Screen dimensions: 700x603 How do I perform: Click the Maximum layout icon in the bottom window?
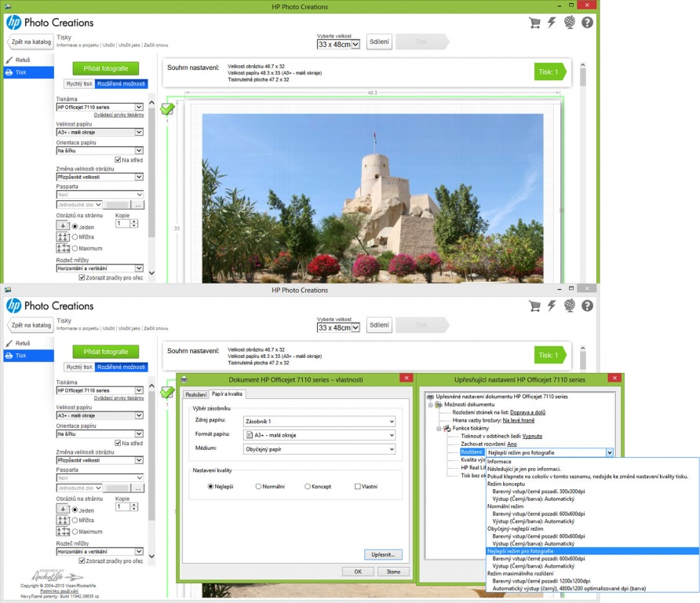coord(63,532)
